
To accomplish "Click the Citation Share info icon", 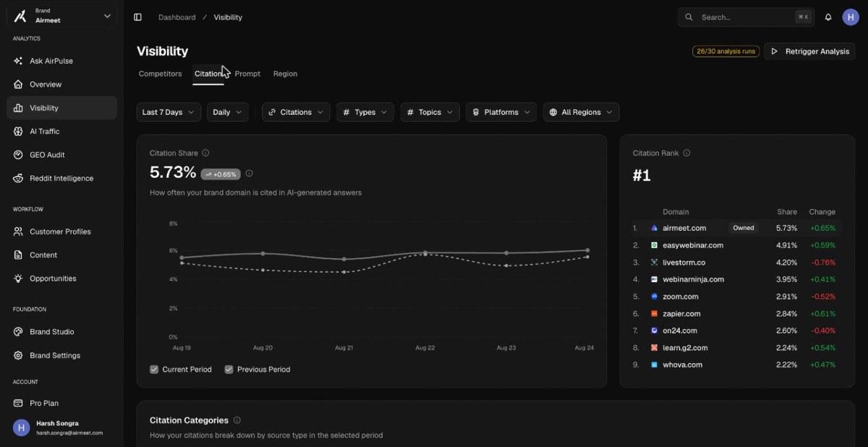I will pos(205,153).
